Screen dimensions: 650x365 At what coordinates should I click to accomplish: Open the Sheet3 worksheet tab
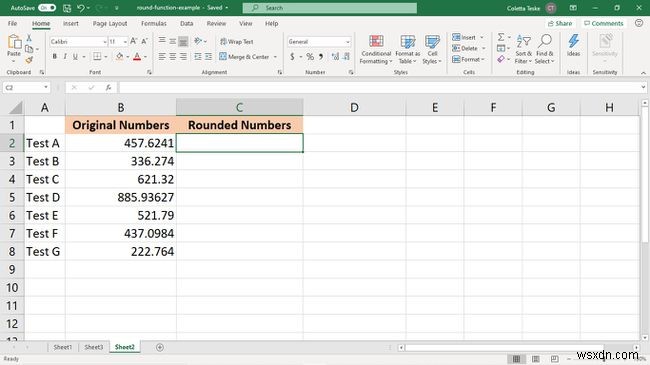pos(94,347)
